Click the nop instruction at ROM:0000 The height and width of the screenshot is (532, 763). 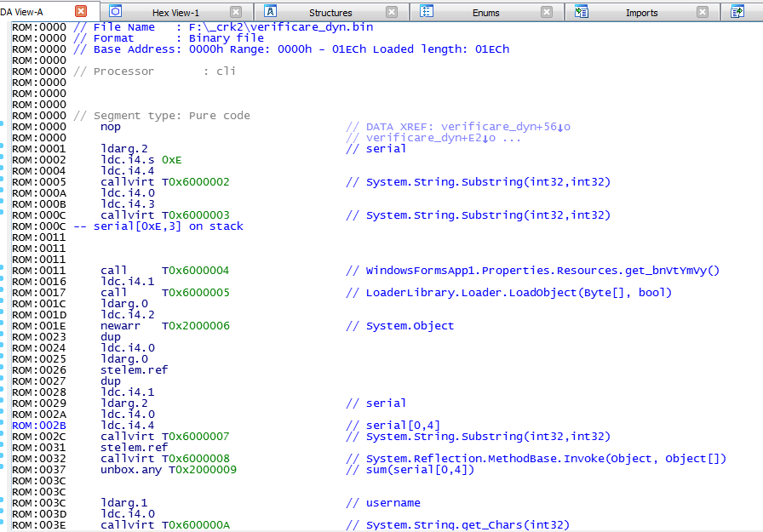111,127
